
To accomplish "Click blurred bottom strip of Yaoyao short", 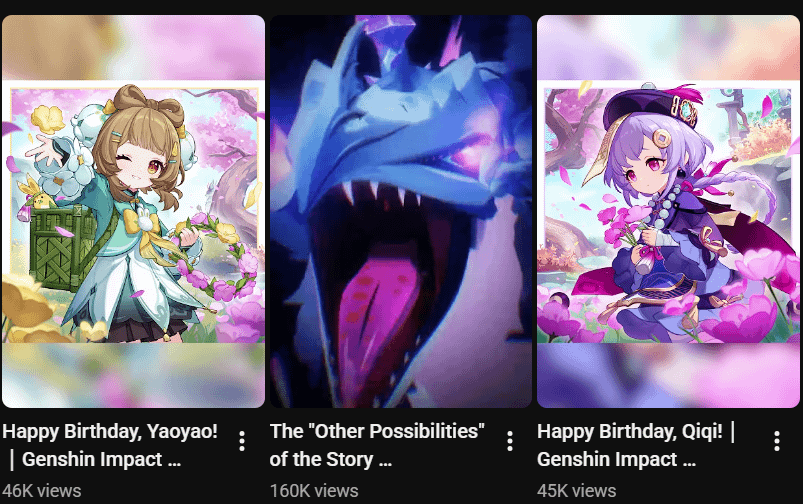I will pos(133,375).
